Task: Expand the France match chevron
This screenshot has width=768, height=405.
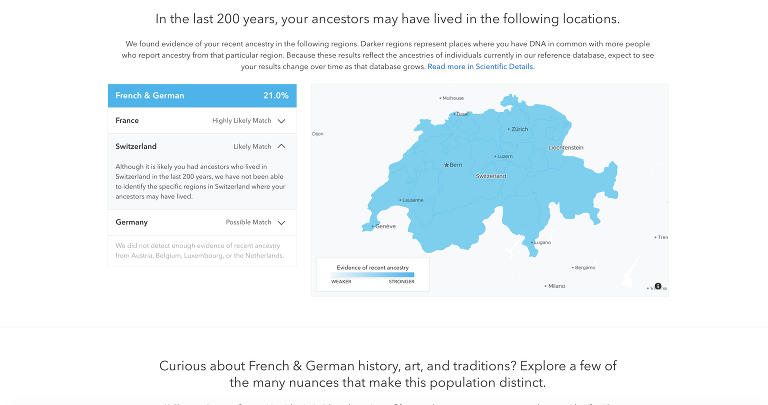Action: 282,121
